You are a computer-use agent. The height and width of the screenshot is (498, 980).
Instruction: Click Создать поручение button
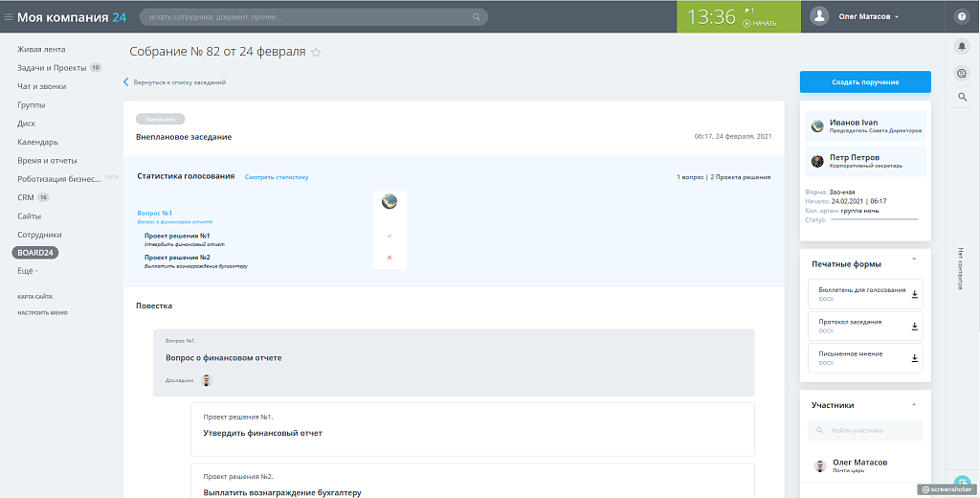(x=865, y=82)
